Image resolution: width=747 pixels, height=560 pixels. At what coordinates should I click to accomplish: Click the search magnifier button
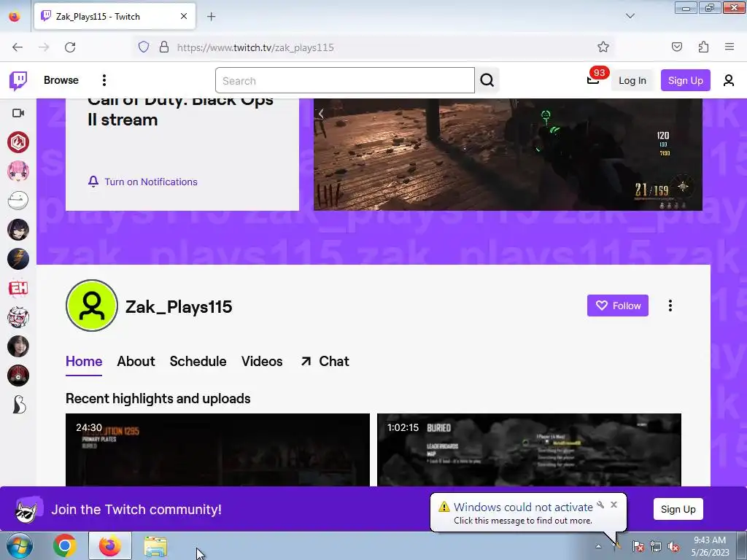coord(487,80)
